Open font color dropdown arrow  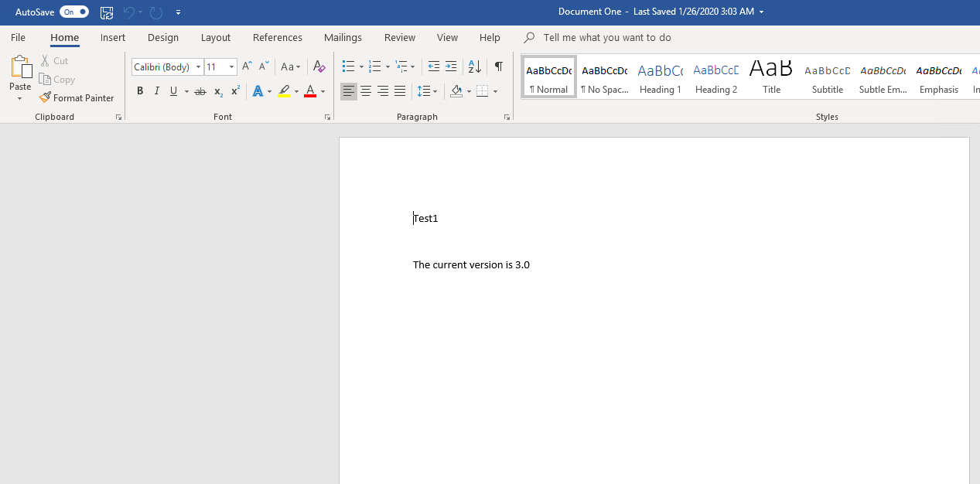(x=323, y=91)
